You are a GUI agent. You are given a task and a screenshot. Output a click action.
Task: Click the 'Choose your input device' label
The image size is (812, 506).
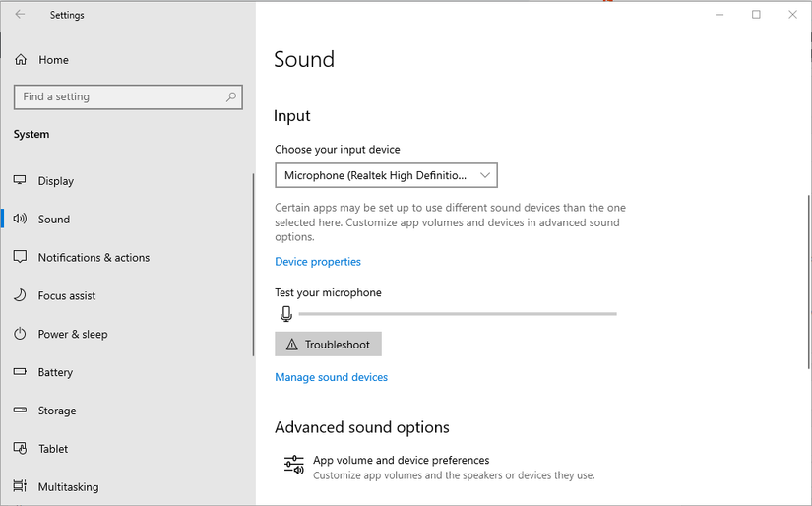point(338,150)
